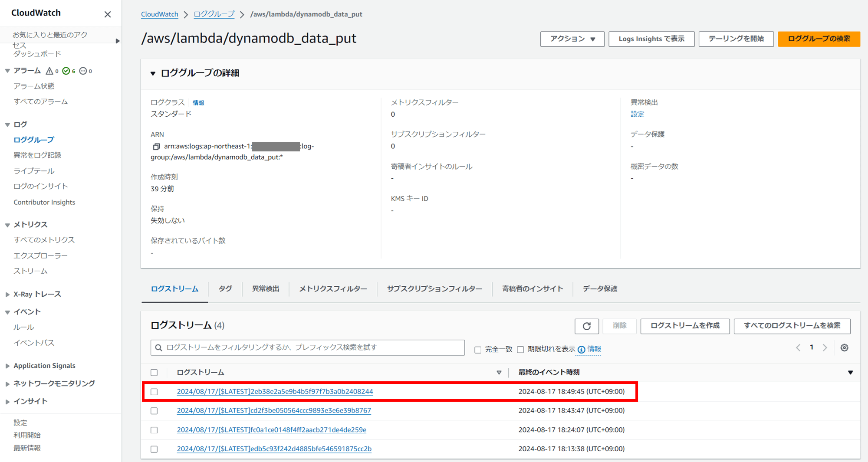
Task: Toggle the select-all log streams checkbox
Action: pyautogui.click(x=154, y=373)
